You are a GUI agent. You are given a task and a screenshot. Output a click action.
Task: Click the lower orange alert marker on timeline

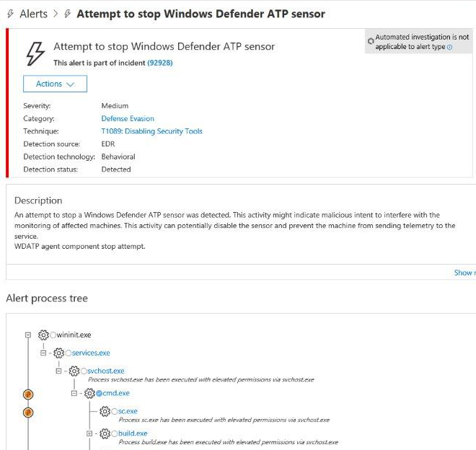click(28, 412)
